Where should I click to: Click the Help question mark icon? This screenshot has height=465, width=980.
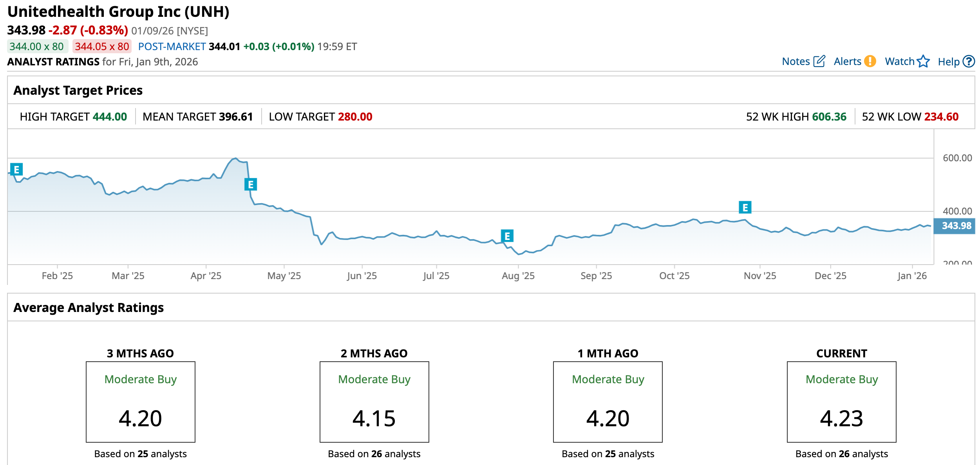pyautogui.click(x=969, y=61)
